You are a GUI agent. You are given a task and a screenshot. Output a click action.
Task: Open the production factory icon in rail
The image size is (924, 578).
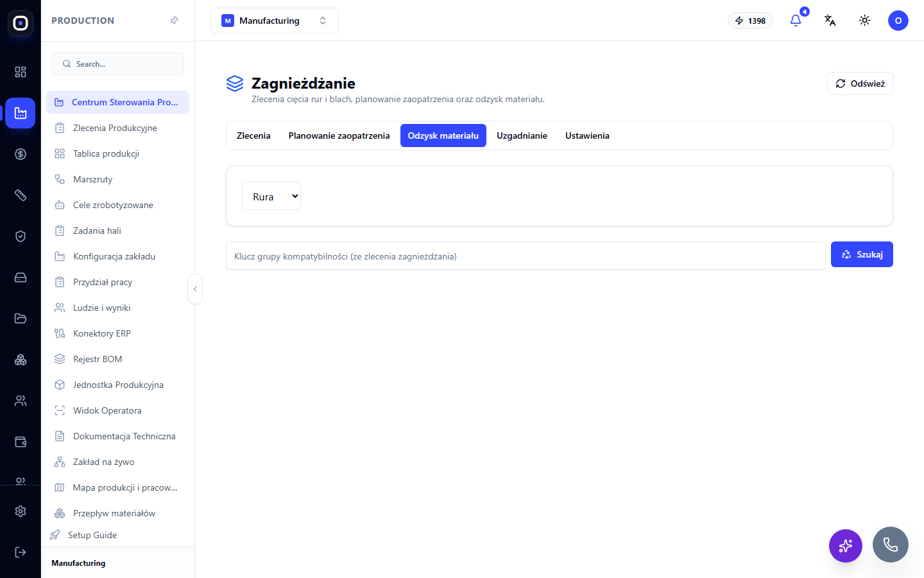click(21, 113)
